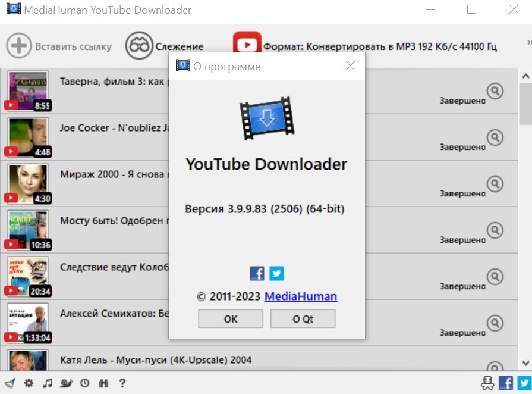The image size is (532, 394).
Task: Click the film strip logo in the About dialog
Action: [267, 118]
